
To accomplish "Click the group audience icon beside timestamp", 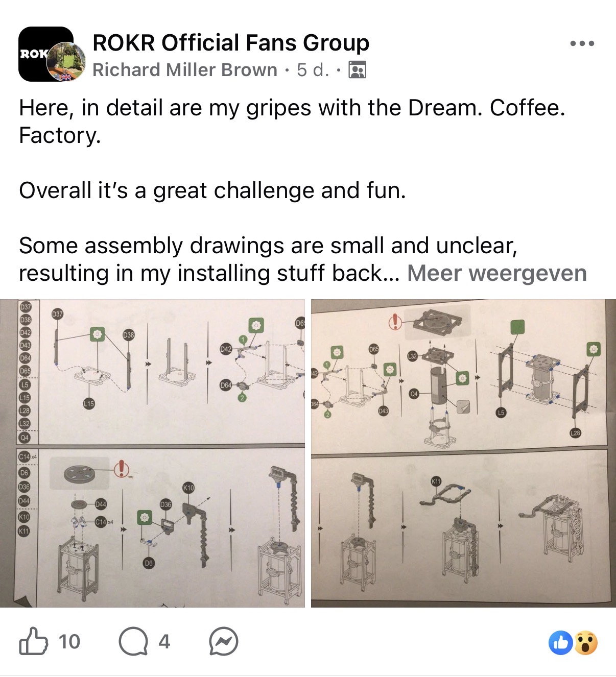I will pos(357,69).
